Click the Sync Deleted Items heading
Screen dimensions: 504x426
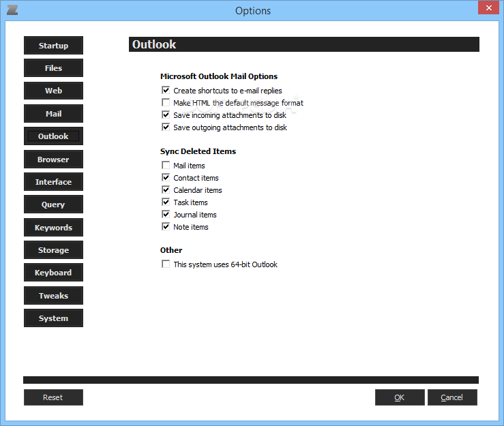(198, 151)
